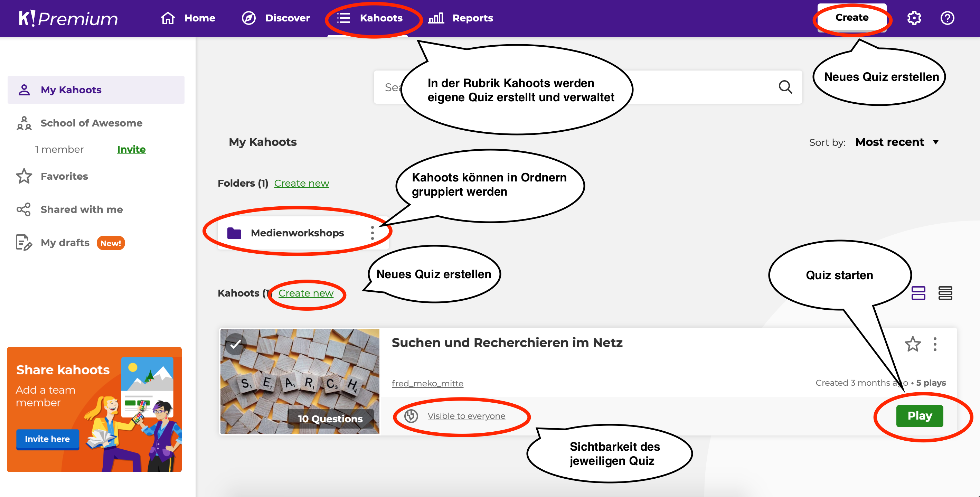Click the 5 plays text
The image size is (980, 497).
(x=931, y=383)
